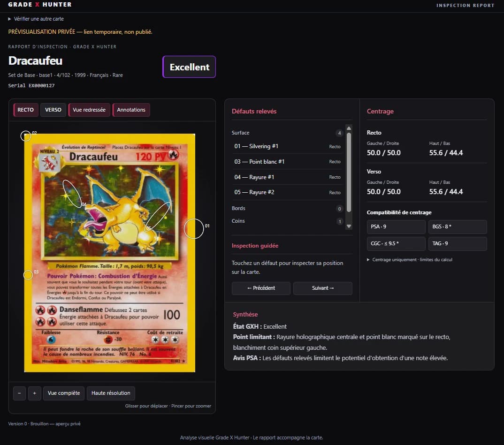Toggle the Annotations overlay
Viewport: 504px width, 445px height.
click(x=131, y=110)
